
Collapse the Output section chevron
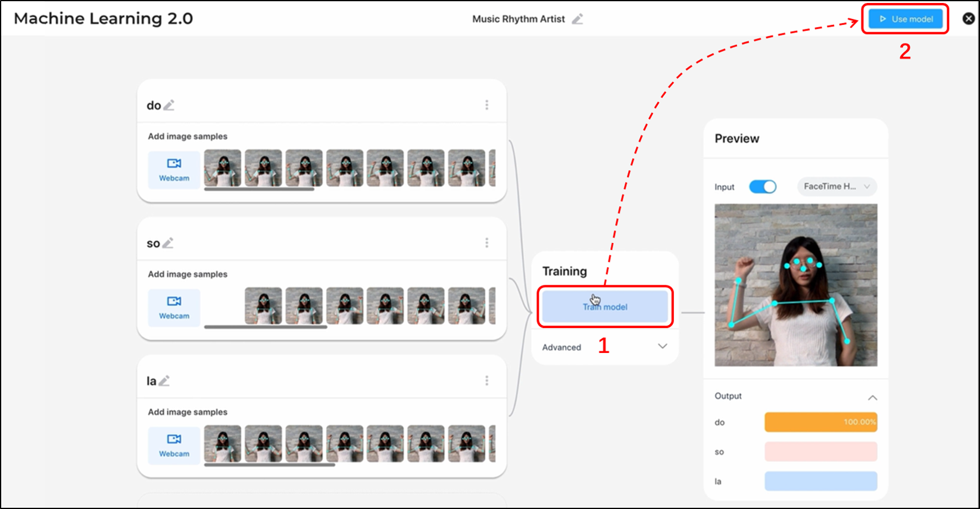(872, 397)
